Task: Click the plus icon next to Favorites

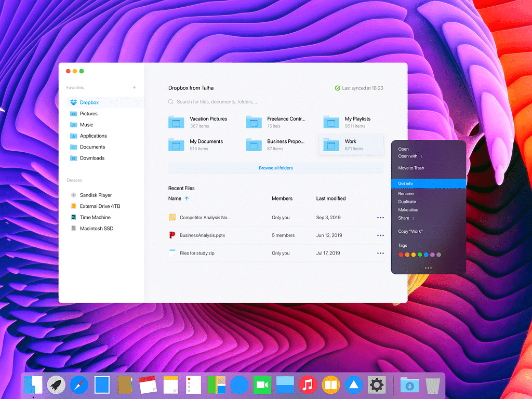Action: [134, 87]
